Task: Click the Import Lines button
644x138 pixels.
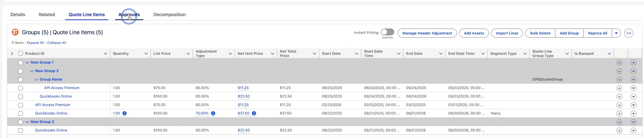Action: click(507, 33)
